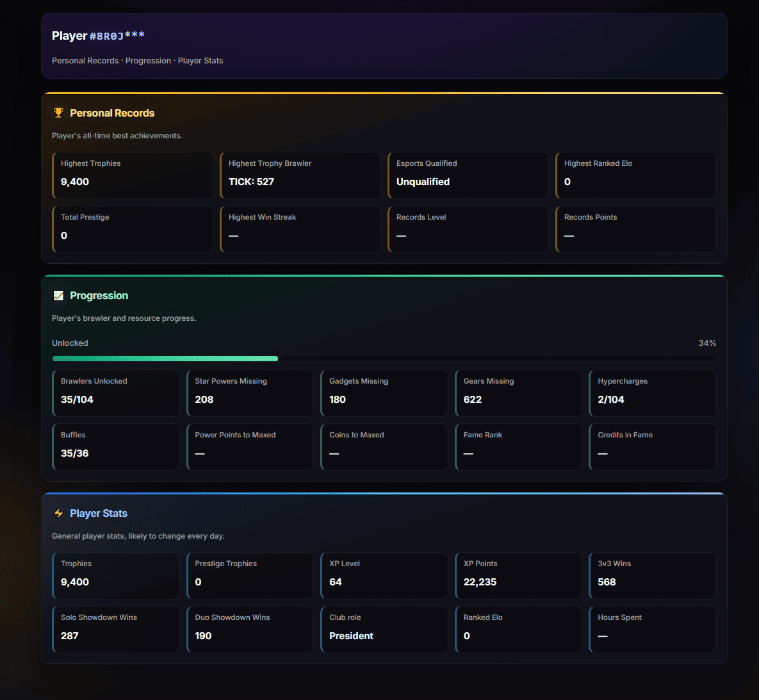Click the Highest Ranked Elo card
The image size is (759, 700).
[635, 175]
